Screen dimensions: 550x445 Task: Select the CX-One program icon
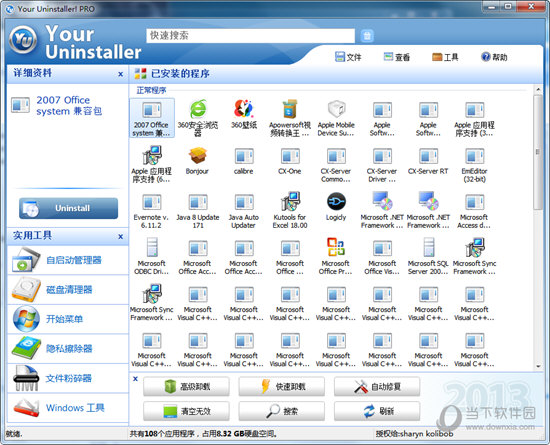tap(290, 161)
